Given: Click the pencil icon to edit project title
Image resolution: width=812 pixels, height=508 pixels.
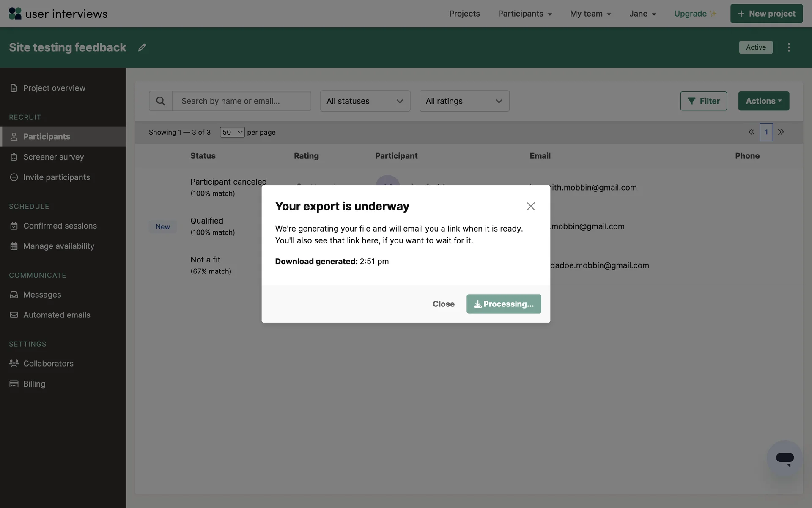Looking at the screenshot, I should pyautogui.click(x=142, y=47).
